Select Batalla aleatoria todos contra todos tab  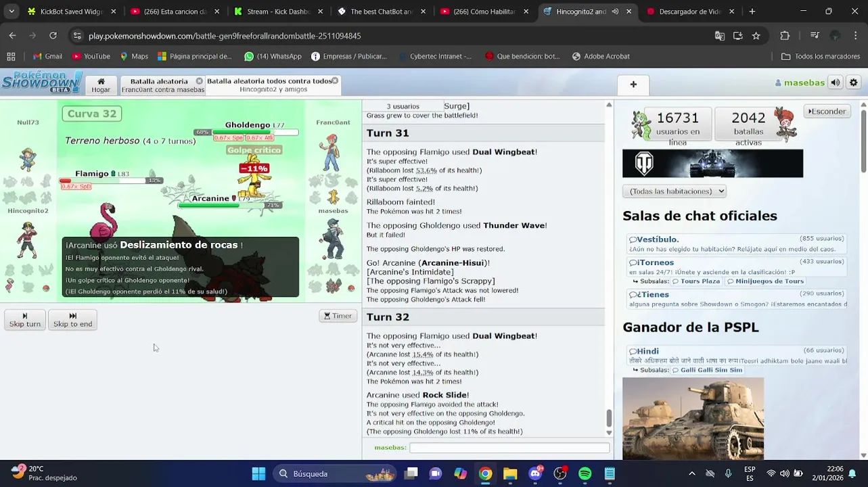269,85
